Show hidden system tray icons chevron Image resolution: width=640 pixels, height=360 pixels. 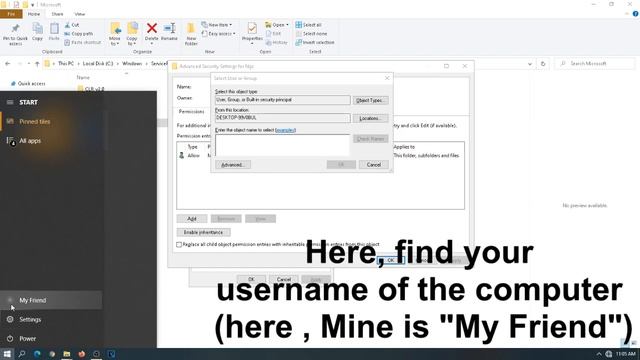coord(599,354)
